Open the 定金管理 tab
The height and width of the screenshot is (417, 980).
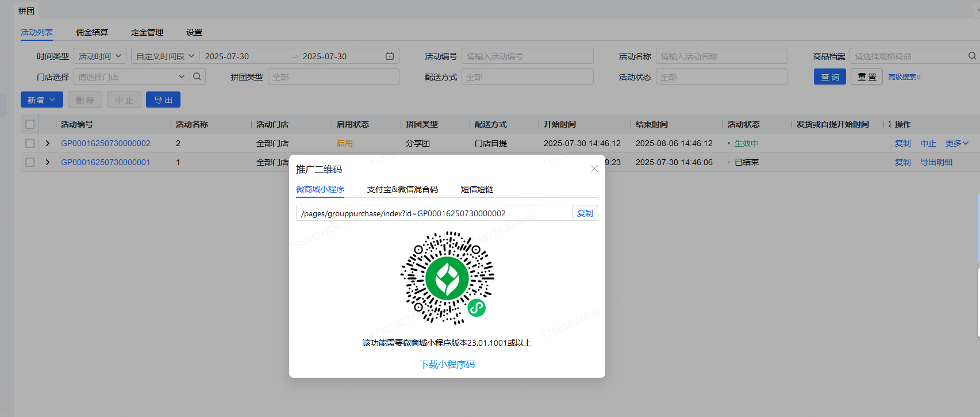point(147,32)
